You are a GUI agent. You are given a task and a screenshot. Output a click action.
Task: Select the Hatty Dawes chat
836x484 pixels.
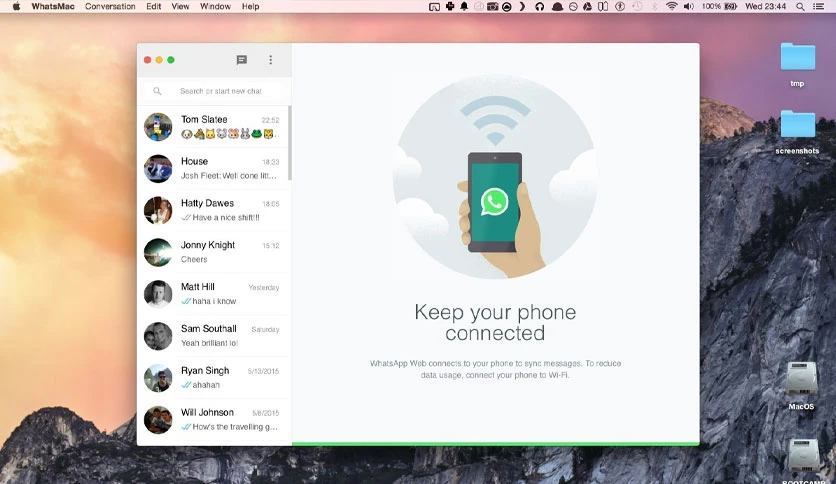tap(213, 210)
